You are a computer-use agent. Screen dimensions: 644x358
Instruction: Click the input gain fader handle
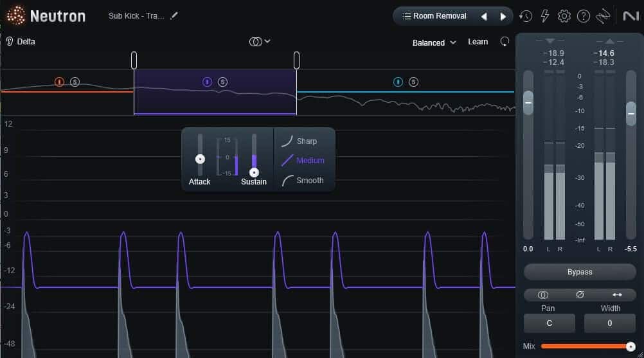tap(528, 102)
